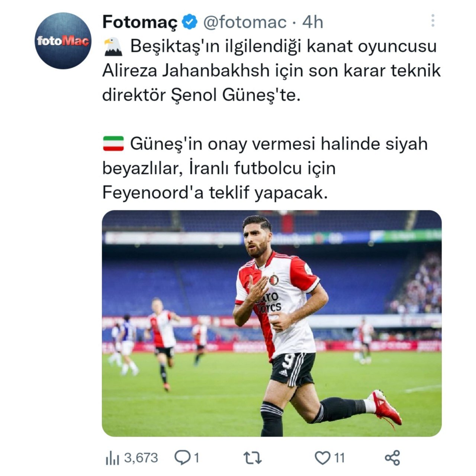Viewport: 476px width, 476px height.
Task: Click the 3,673 views count
Action: 141,458
